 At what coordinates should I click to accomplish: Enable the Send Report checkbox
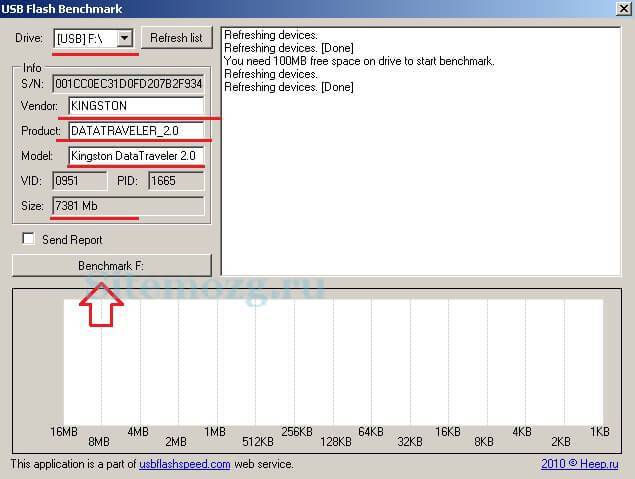coord(28,238)
